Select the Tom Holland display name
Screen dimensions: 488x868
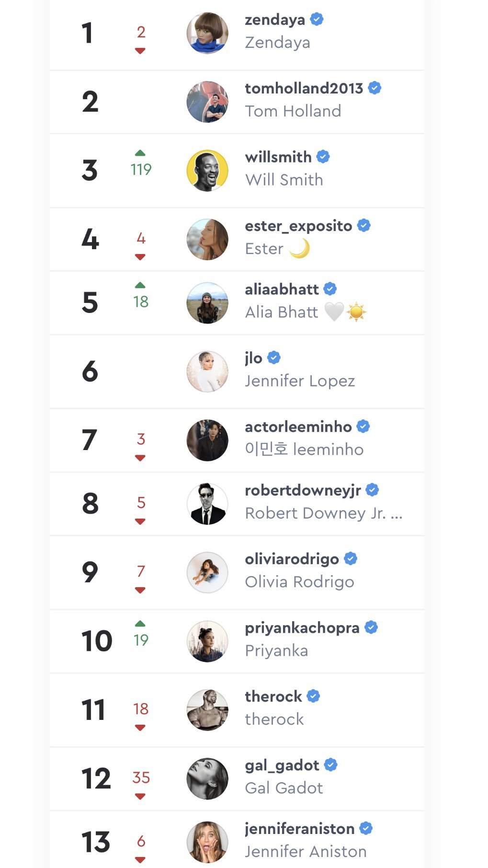tap(293, 111)
